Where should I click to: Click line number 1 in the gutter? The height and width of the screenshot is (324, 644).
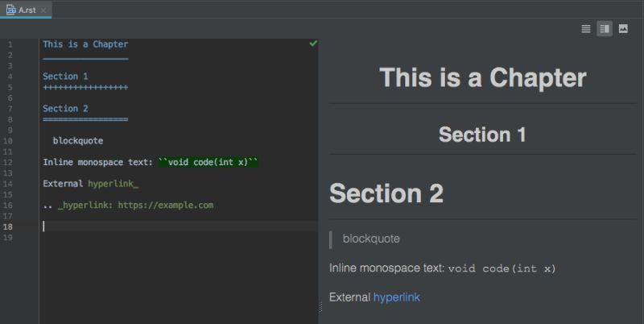tap(10, 44)
